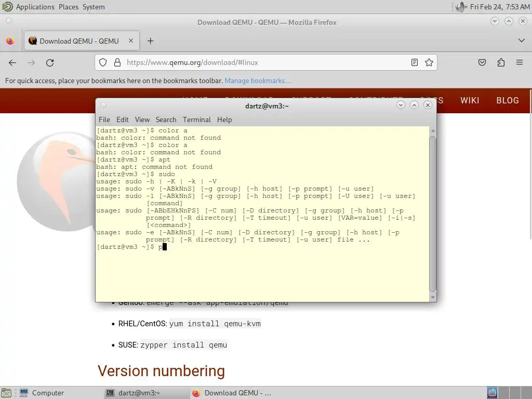Select the Download QEMU - QEMU tab
The image size is (532, 399).
tap(82, 41)
